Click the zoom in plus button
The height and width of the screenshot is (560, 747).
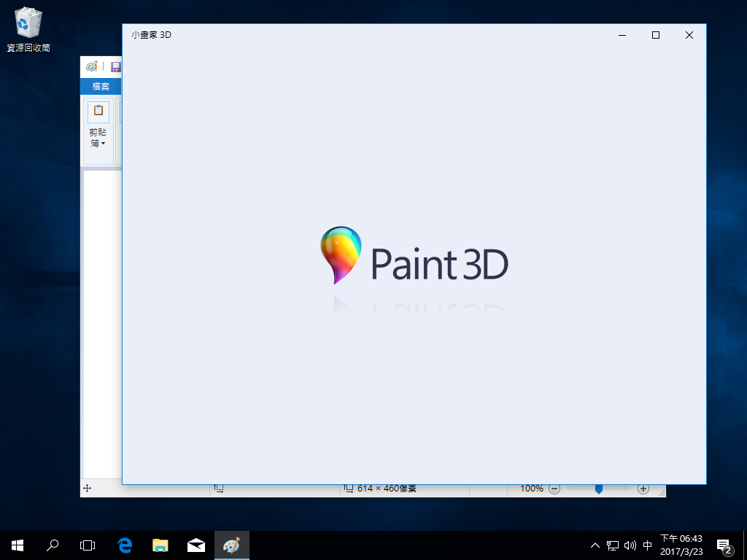click(643, 489)
